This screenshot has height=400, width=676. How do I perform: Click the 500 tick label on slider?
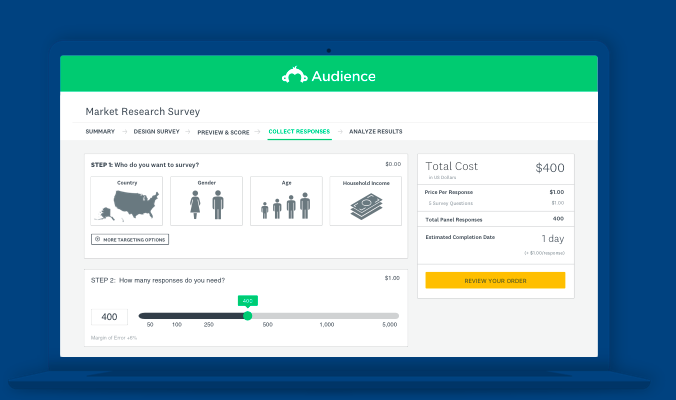pos(268,325)
